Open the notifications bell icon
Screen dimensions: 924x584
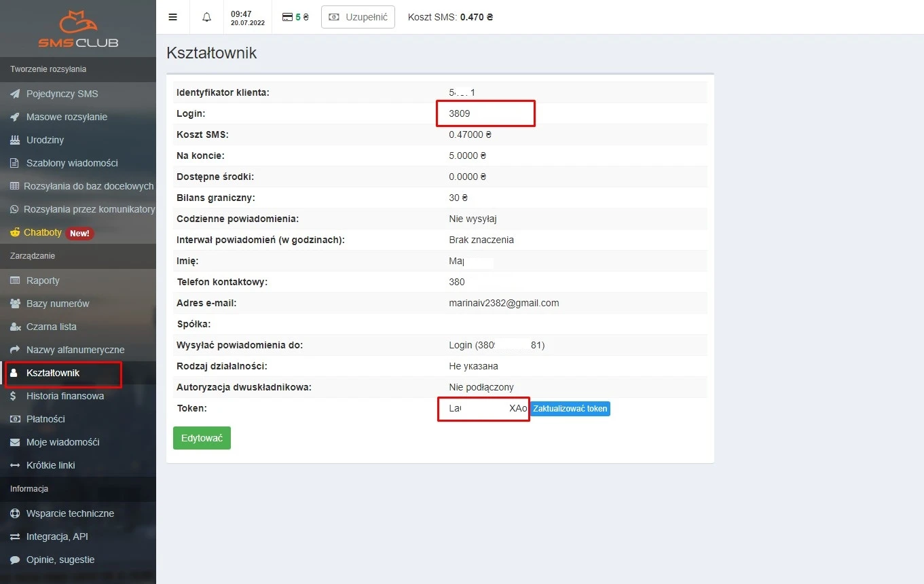click(x=207, y=17)
